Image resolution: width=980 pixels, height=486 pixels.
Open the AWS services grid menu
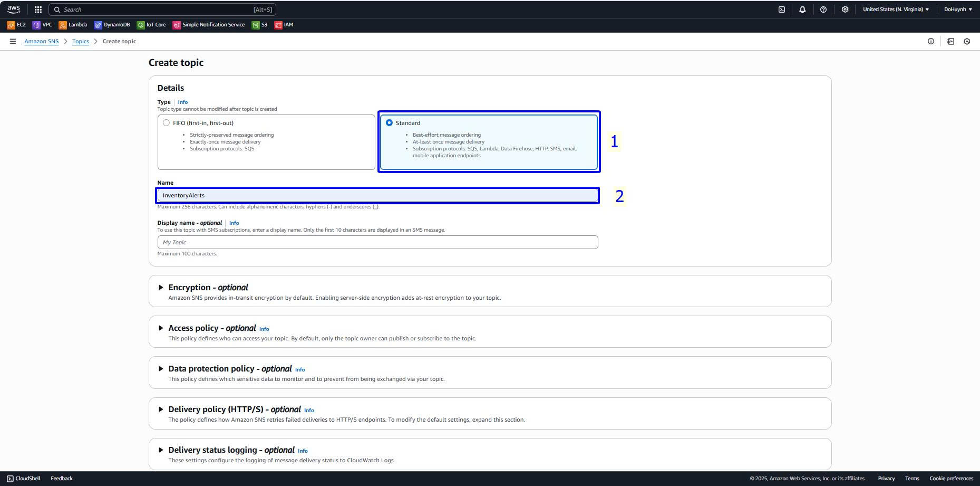pos(38,9)
